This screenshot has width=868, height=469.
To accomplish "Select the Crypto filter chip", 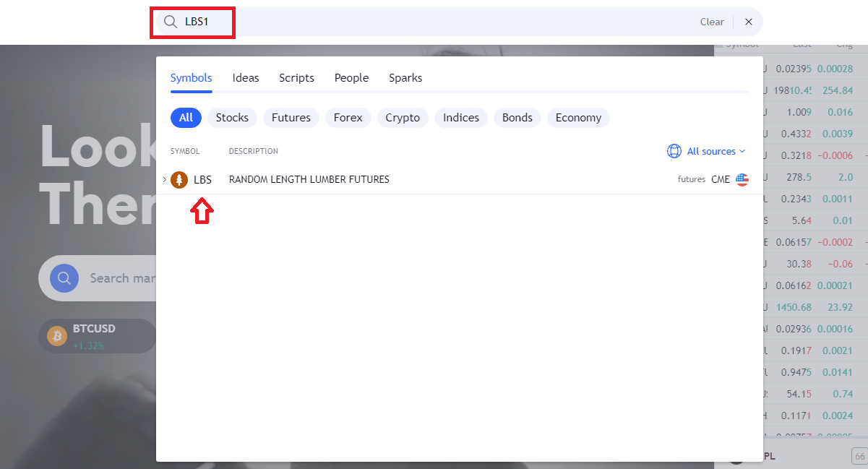I will point(403,118).
